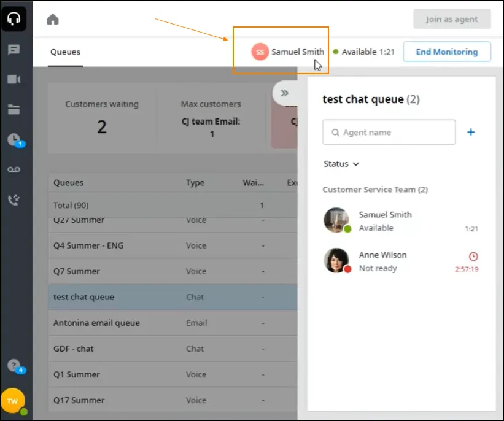Open the callback phone sidebar icon
The width and height of the screenshot is (504, 421).
(x=14, y=199)
